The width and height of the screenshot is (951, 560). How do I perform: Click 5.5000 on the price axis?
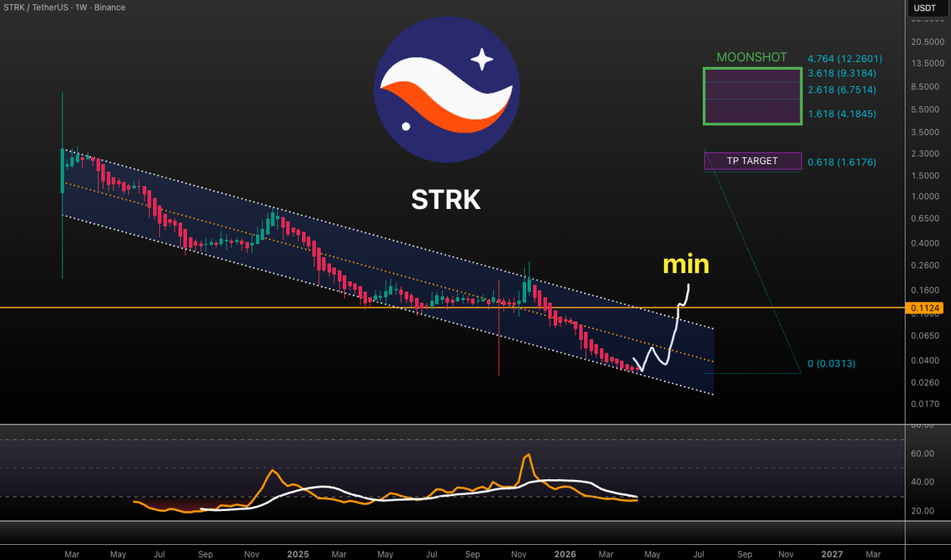point(925,109)
